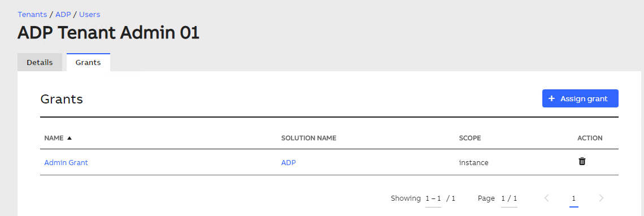This screenshot has height=216, width=644.
Task: Click the instance scope cell
Action: [x=473, y=162]
